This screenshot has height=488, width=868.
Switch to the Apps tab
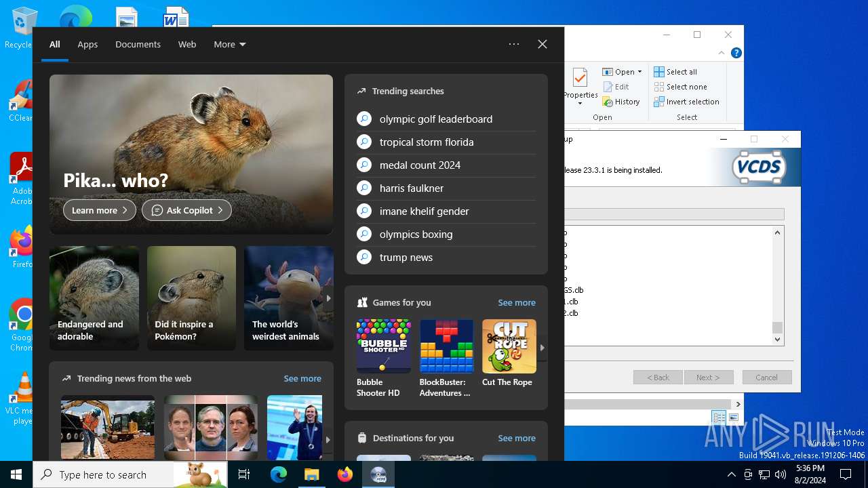click(87, 44)
